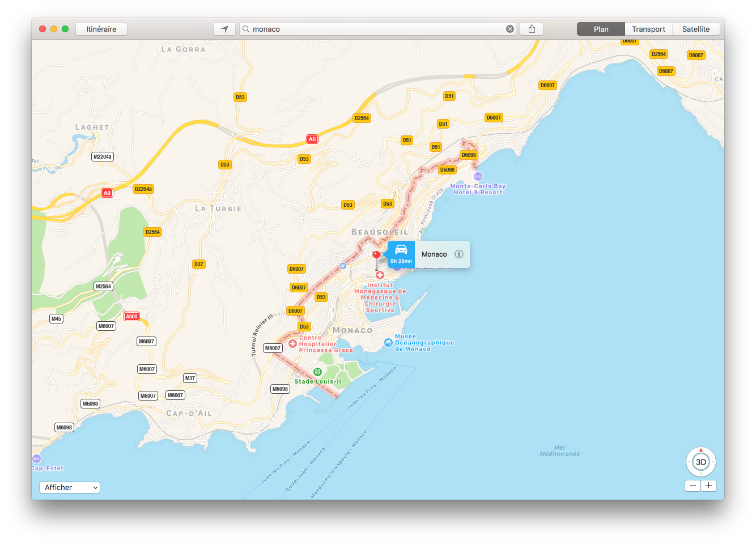Click the magnifying glass search icon
Viewport: 756px width, 545px height.
click(246, 29)
